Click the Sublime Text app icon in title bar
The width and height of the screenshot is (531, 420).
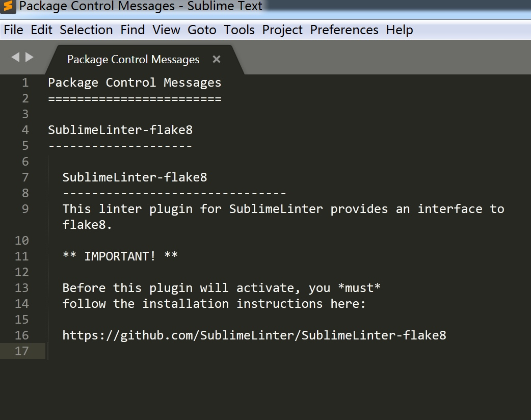[8, 7]
